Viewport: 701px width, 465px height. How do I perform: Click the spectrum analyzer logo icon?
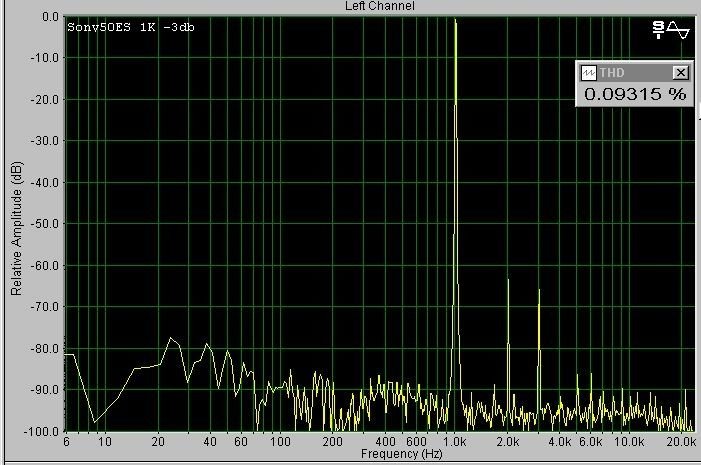pyautogui.click(x=671, y=30)
